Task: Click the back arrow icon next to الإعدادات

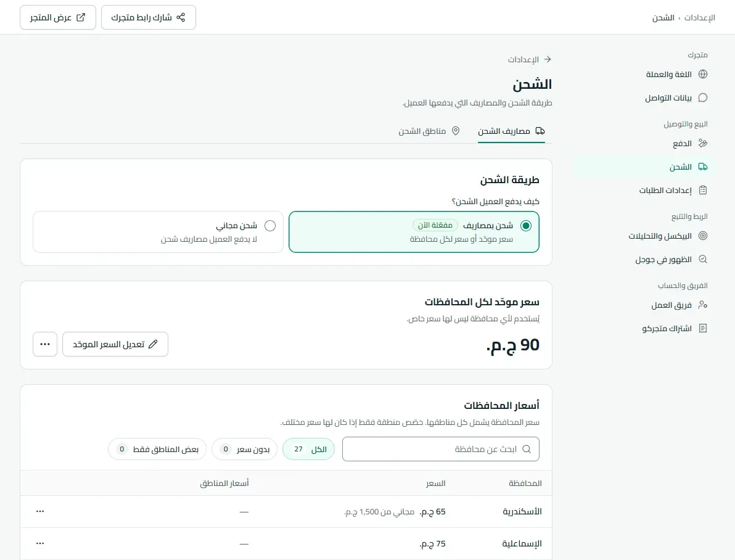Action: [x=548, y=60]
